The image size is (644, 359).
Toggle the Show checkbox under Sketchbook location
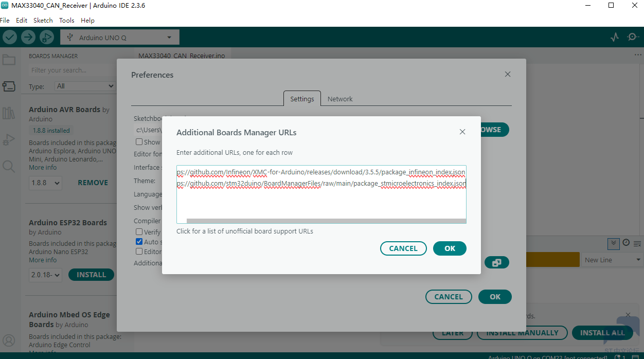(139, 142)
